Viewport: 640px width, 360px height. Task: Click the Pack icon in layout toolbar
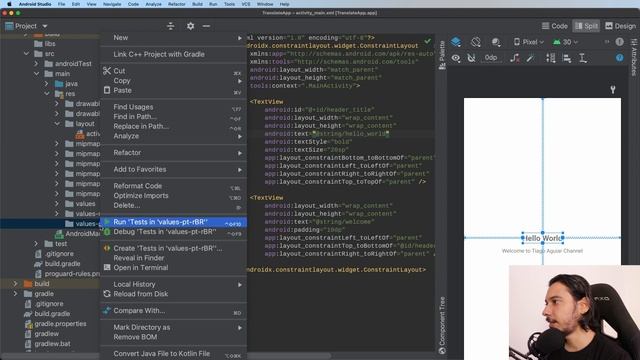pos(551,58)
